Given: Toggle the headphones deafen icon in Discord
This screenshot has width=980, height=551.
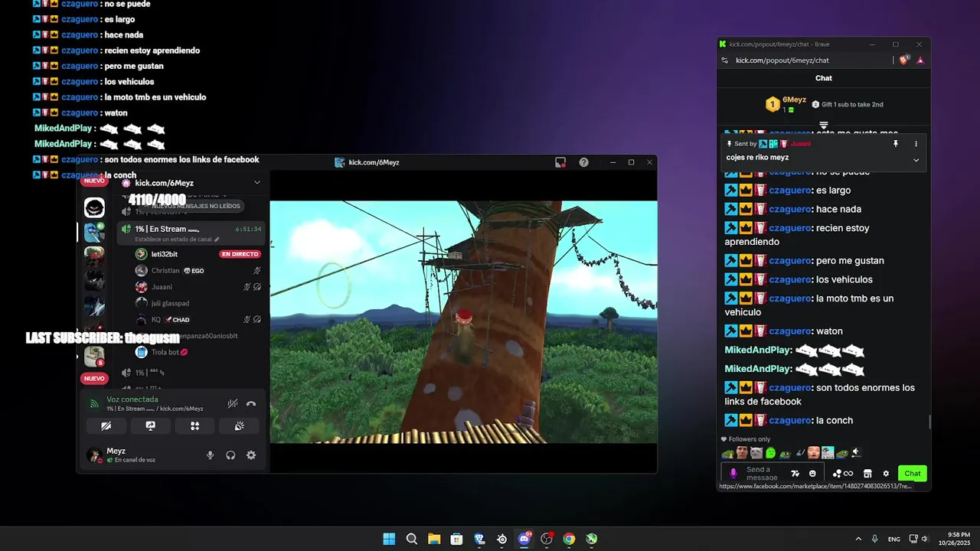Looking at the screenshot, I should (230, 455).
